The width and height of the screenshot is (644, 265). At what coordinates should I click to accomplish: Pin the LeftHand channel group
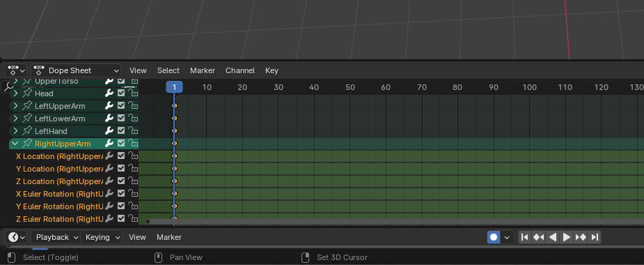point(27,131)
